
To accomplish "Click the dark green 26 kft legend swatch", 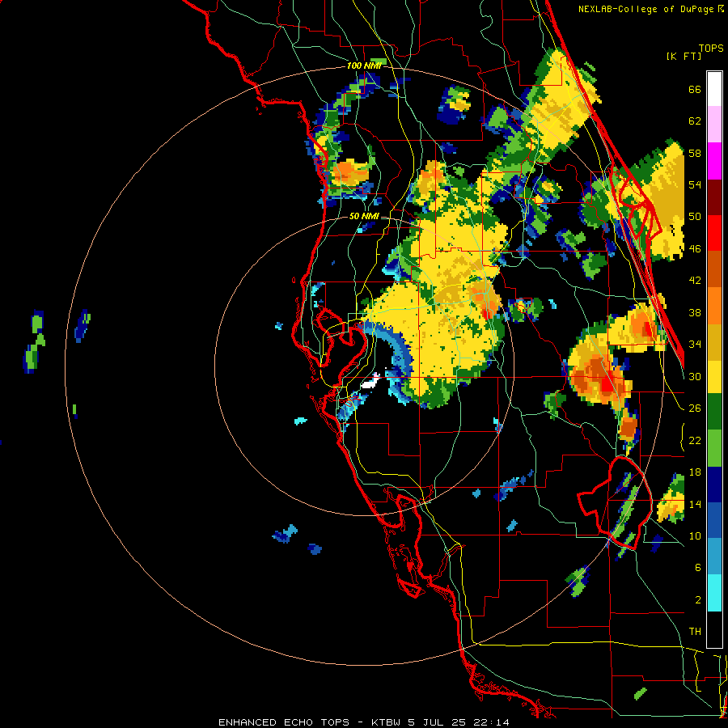I will click(714, 412).
